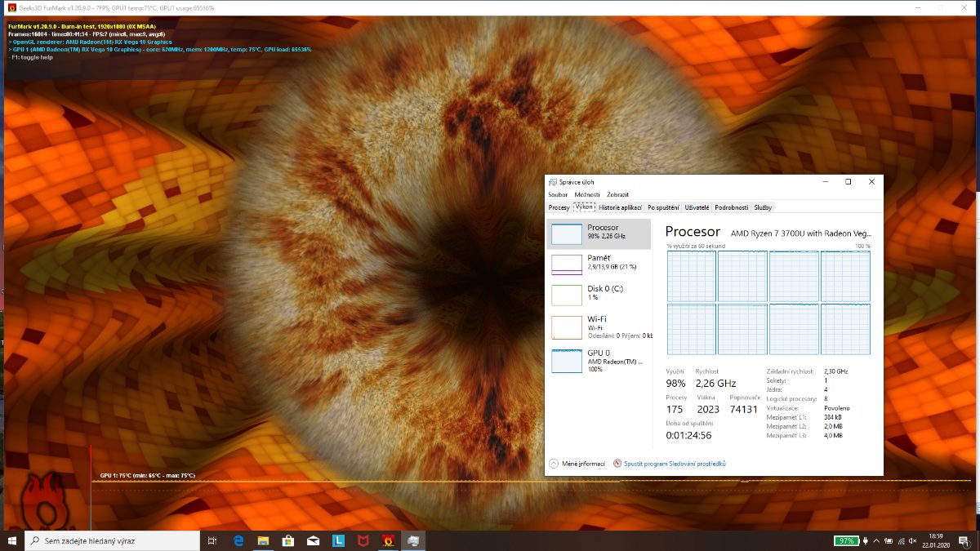Open File Explorer from taskbar

(x=263, y=540)
